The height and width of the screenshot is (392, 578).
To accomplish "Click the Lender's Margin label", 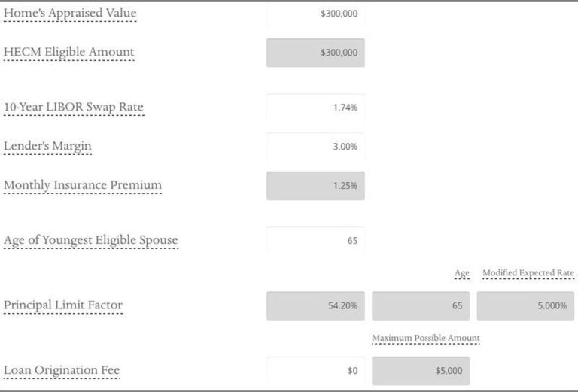I will pyautogui.click(x=47, y=146).
